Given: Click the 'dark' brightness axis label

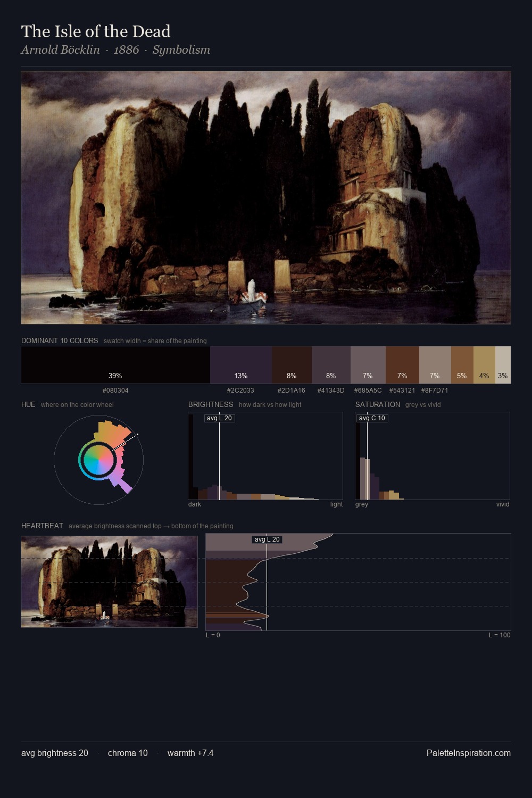Looking at the screenshot, I should tap(195, 504).
